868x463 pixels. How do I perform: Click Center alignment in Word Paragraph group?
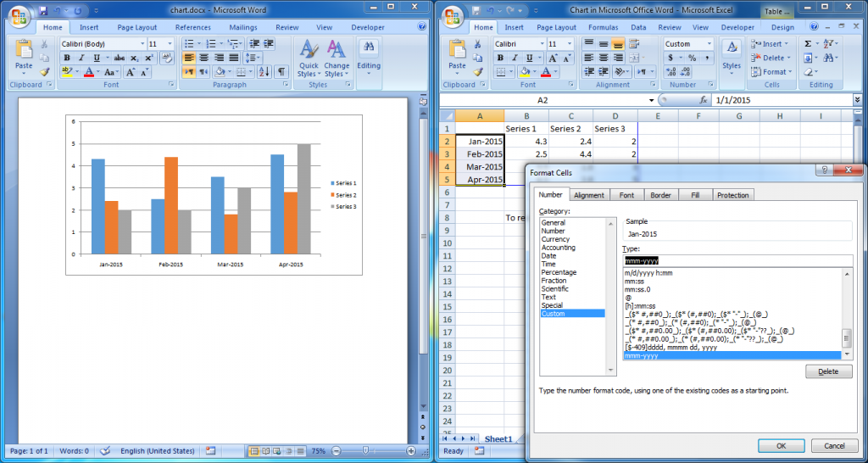tap(203, 58)
